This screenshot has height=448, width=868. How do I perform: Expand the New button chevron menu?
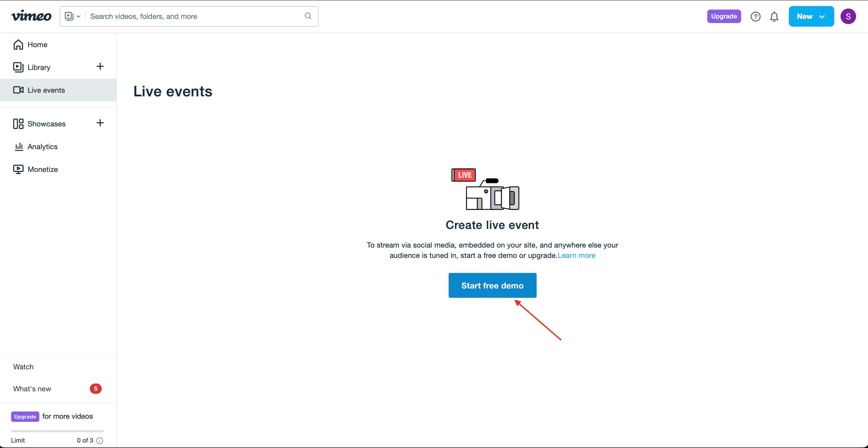821,16
